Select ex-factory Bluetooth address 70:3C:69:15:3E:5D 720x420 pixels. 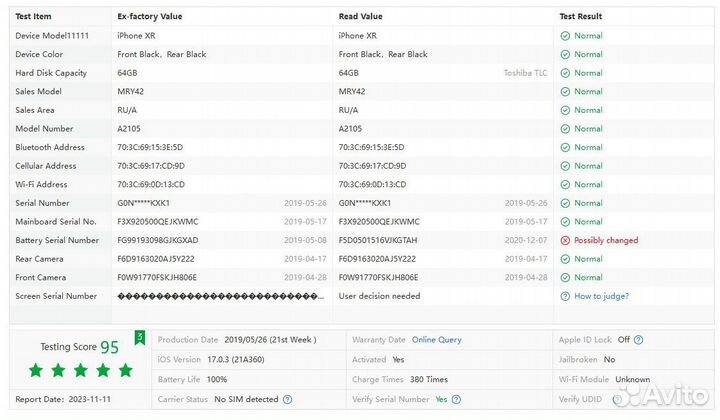pos(150,147)
